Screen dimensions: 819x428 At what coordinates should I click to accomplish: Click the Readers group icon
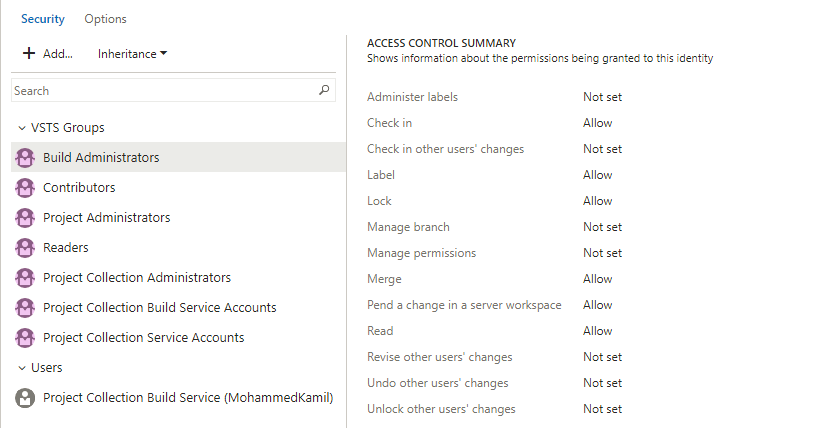pyautogui.click(x=25, y=248)
